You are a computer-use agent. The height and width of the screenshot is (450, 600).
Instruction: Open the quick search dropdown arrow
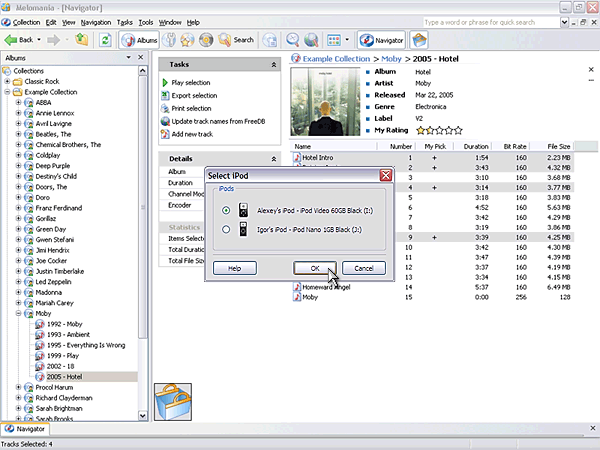(x=564, y=22)
